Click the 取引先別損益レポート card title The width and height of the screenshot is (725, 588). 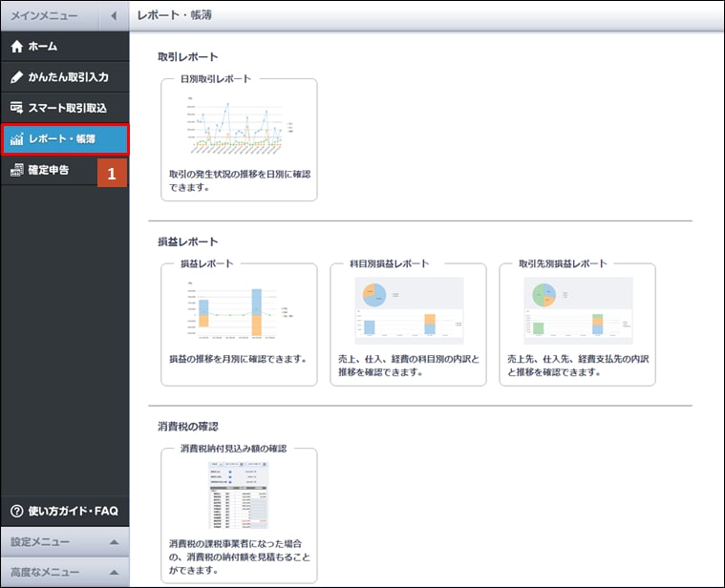point(563,263)
